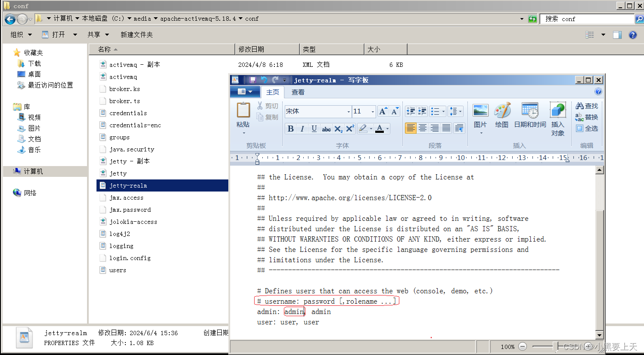The width and height of the screenshot is (644, 355).
Task: Click the 全选 select all icon
Action: (x=579, y=128)
